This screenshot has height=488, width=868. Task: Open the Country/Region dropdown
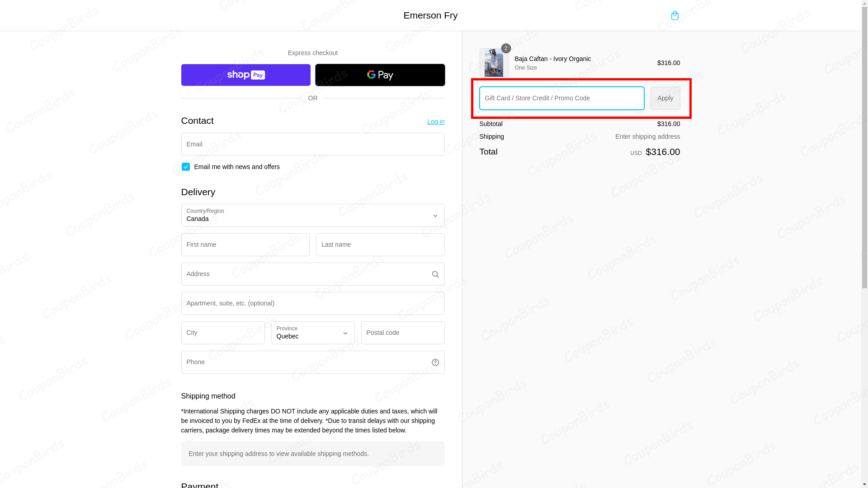(313, 216)
